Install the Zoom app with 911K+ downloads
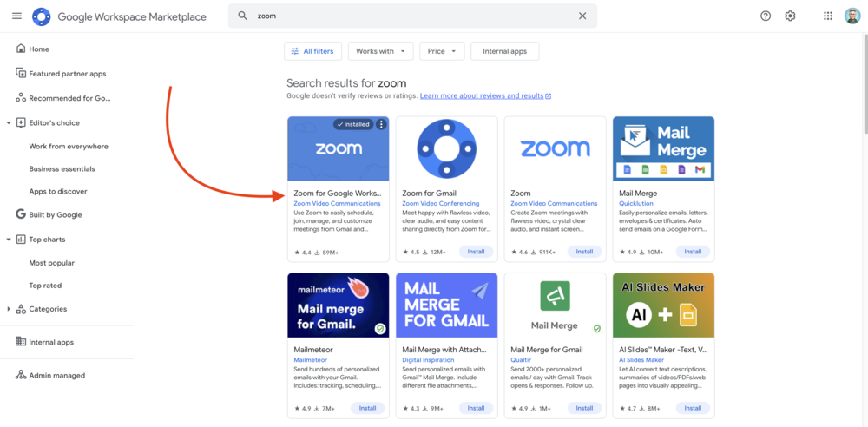The height and width of the screenshot is (427, 868). click(584, 252)
